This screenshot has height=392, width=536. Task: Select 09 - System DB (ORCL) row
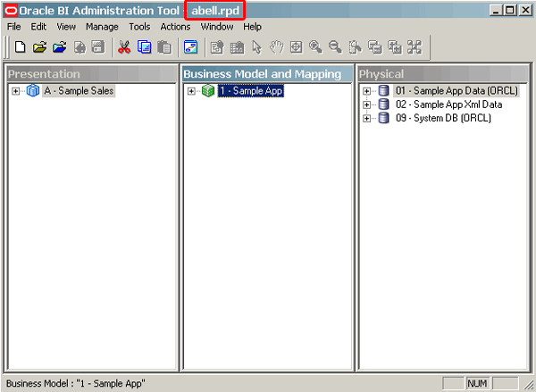click(x=443, y=118)
